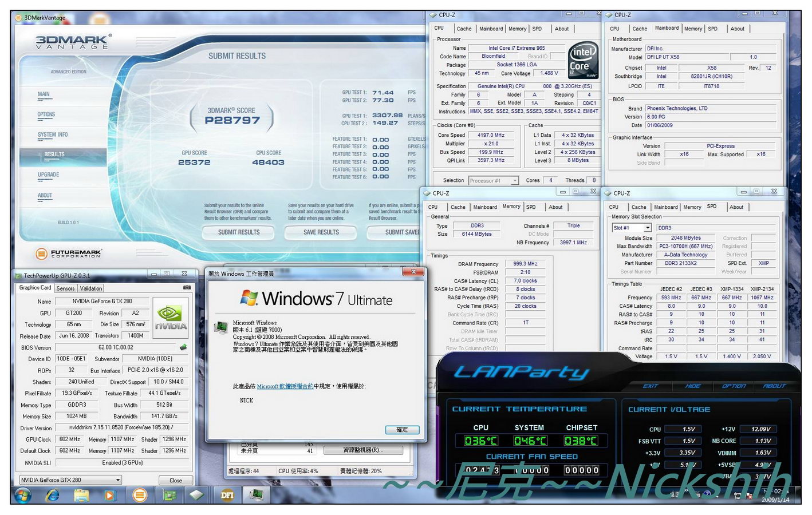Click the SAVE RESULTS button in 3DMark
The image size is (812, 515).
coord(321,232)
